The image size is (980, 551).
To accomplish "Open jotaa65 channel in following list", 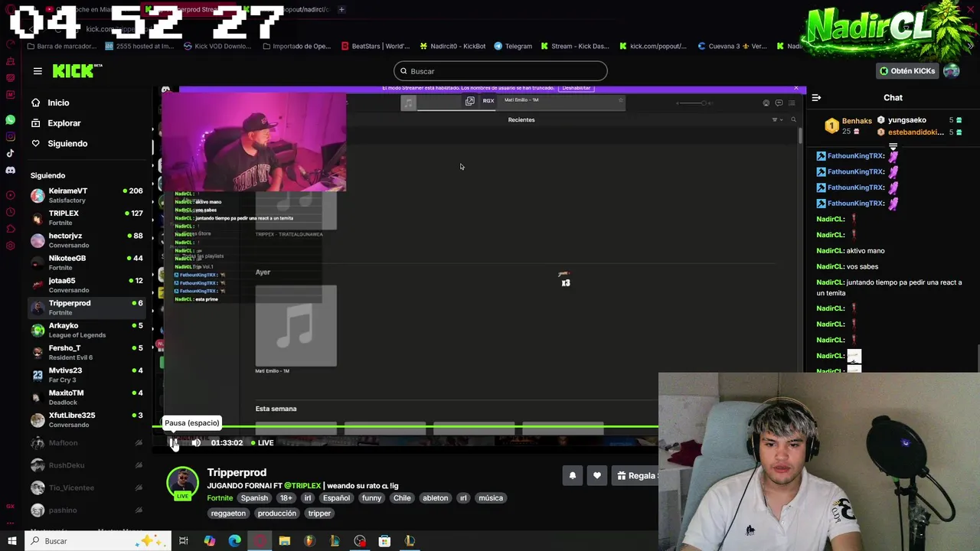I will [87, 285].
